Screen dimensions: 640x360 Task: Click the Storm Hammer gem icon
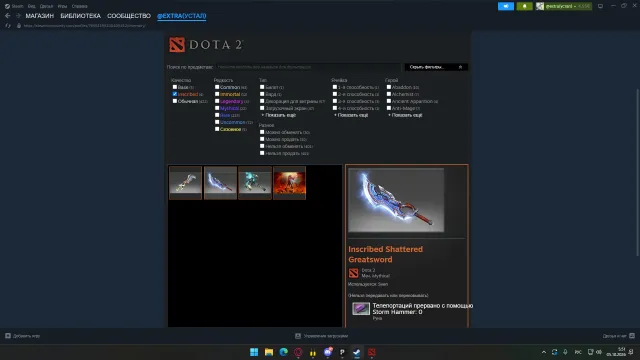pos(361,309)
